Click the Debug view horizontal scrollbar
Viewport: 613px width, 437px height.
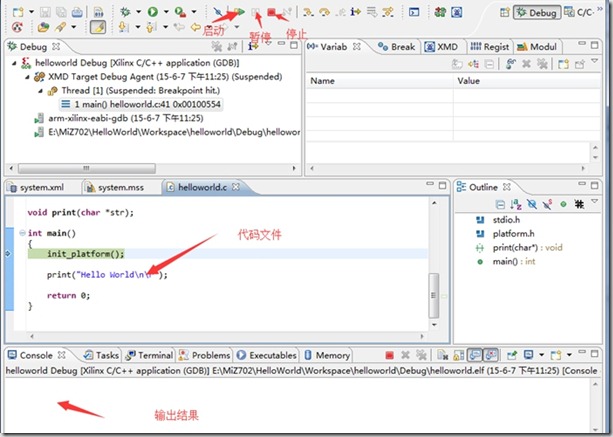[x=87, y=168]
